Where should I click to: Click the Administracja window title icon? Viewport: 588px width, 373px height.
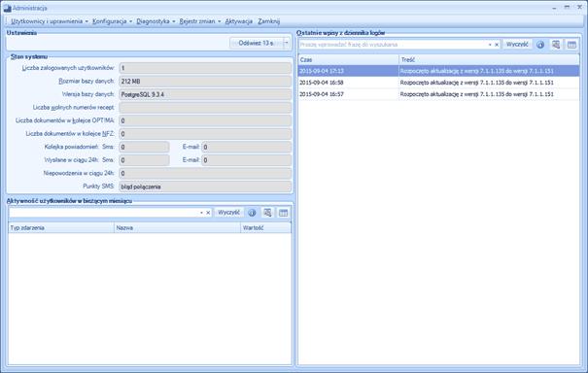[x=7, y=8]
